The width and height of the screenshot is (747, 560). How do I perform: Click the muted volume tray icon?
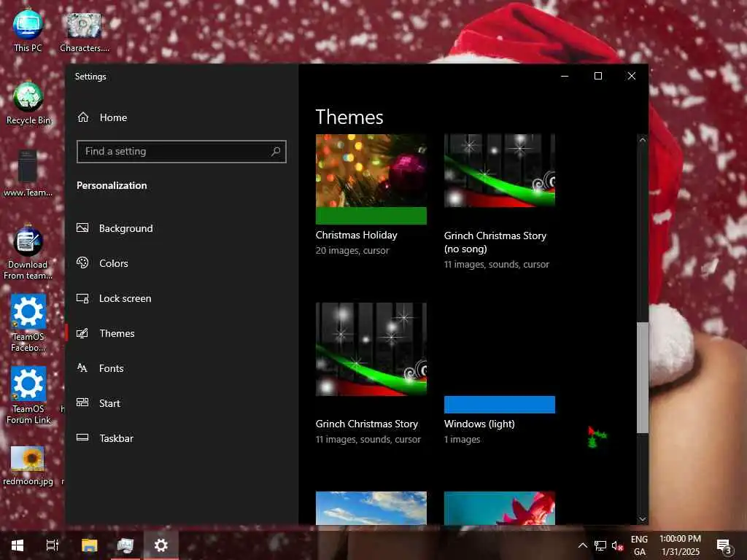pos(617,545)
